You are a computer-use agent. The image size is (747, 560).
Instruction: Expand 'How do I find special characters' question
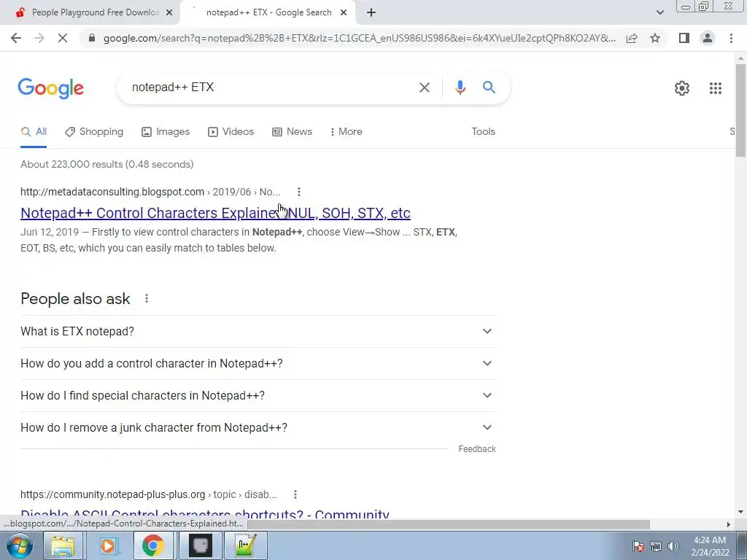(x=258, y=396)
